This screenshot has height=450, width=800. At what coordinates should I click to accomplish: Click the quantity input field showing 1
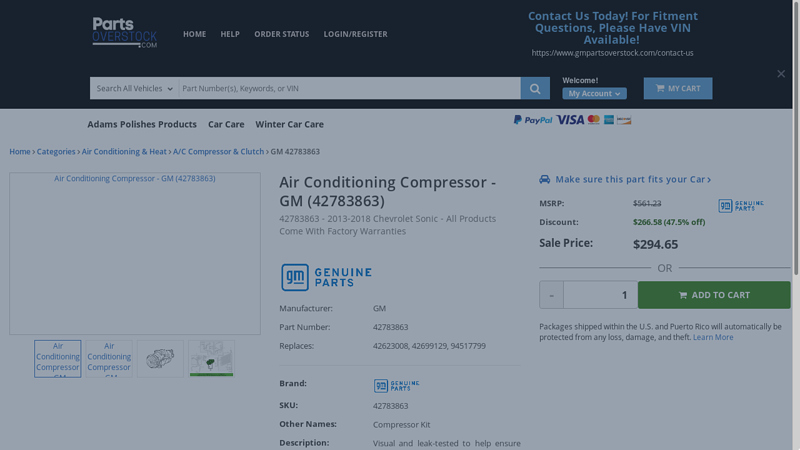pos(600,295)
